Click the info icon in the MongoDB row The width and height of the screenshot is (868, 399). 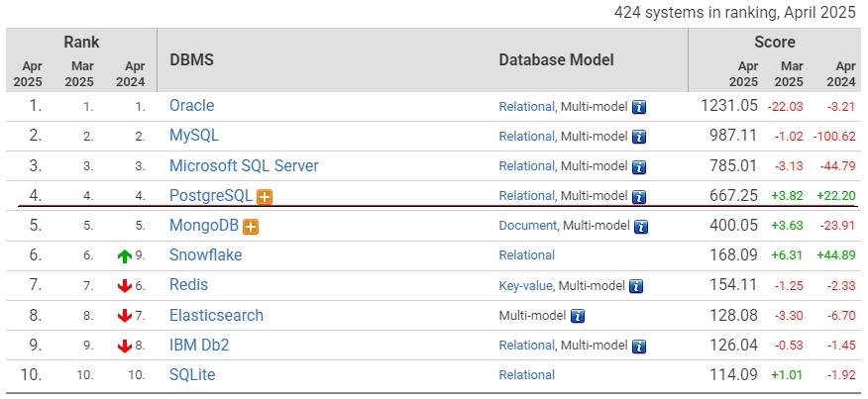pyautogui.click(x=639, y=226)
